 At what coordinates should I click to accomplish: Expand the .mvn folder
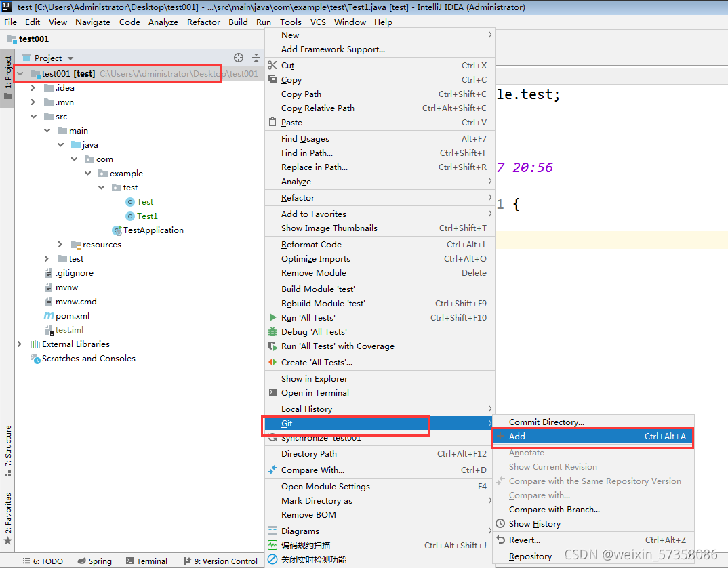[x=33, y=102]
